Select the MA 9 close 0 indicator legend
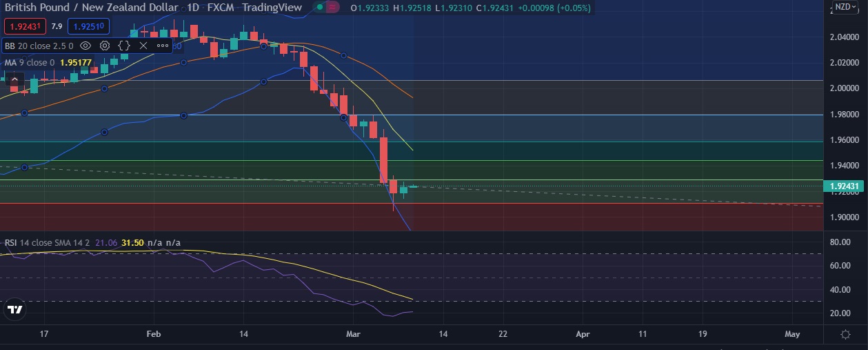 click(x=30, y=62)
